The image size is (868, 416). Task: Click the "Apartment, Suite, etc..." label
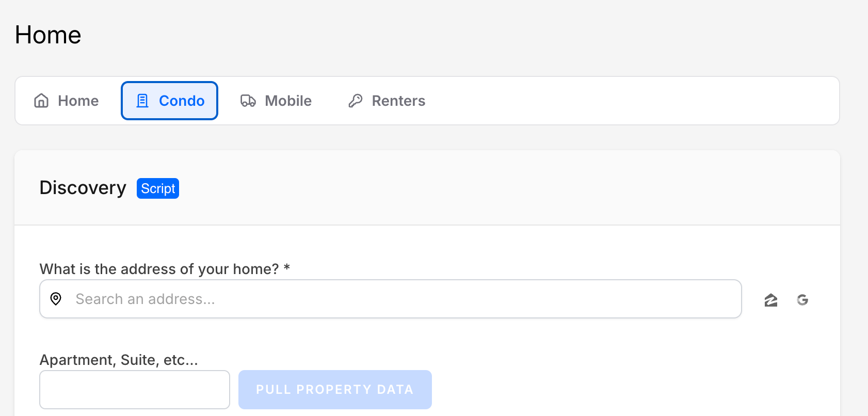coord(119,360)
